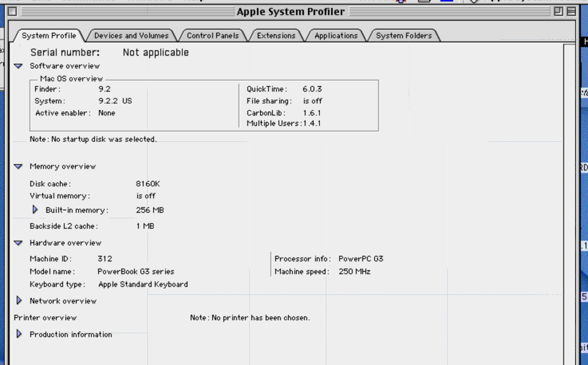
Task: Switch to the System Folders tab
Action: point(404,35)
